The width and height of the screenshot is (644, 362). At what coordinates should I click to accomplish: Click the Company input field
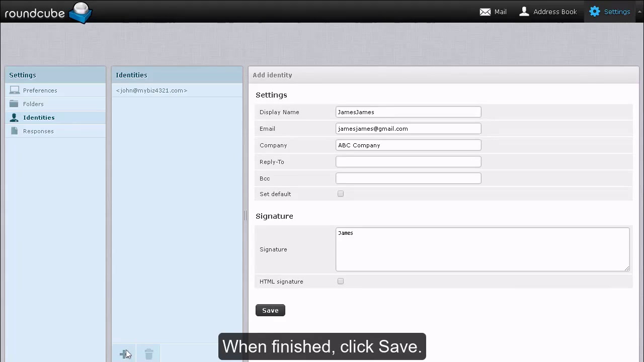[x=408, y=145]
